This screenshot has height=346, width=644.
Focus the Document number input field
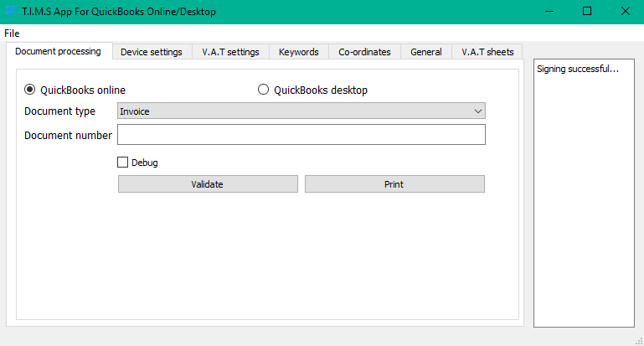[301, 135]
